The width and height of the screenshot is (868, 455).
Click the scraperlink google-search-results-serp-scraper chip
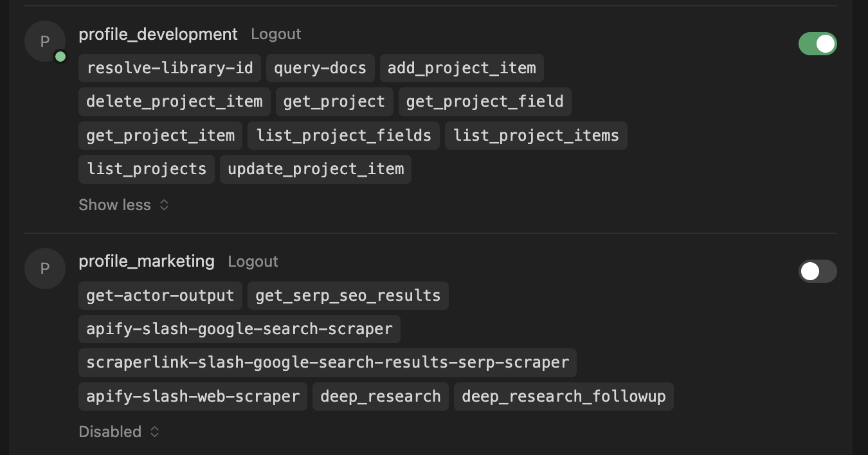coord(327,362)
